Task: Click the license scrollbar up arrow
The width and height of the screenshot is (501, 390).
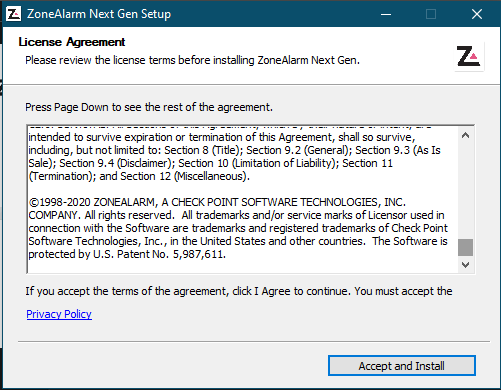Action: [x=465, y=135]
